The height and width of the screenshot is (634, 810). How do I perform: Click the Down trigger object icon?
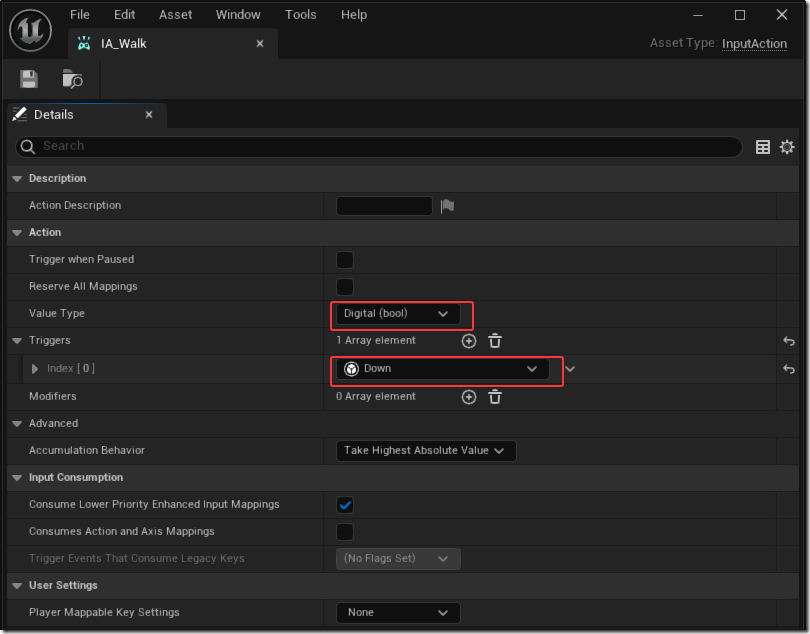[351, 369]
